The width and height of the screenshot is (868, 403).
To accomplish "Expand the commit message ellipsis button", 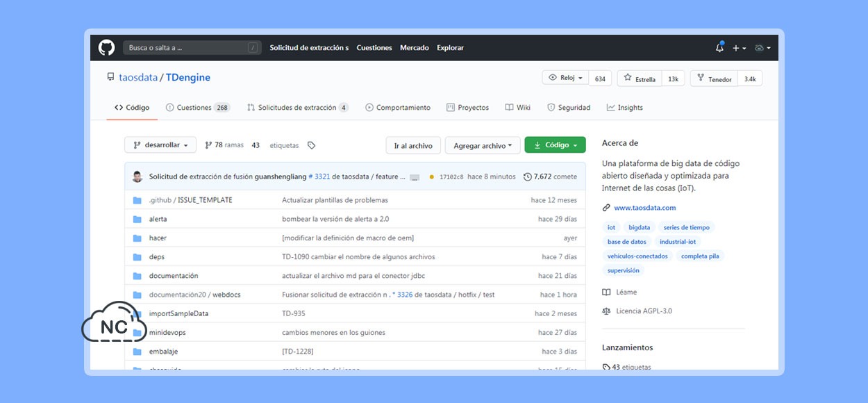I will [415, 178].
